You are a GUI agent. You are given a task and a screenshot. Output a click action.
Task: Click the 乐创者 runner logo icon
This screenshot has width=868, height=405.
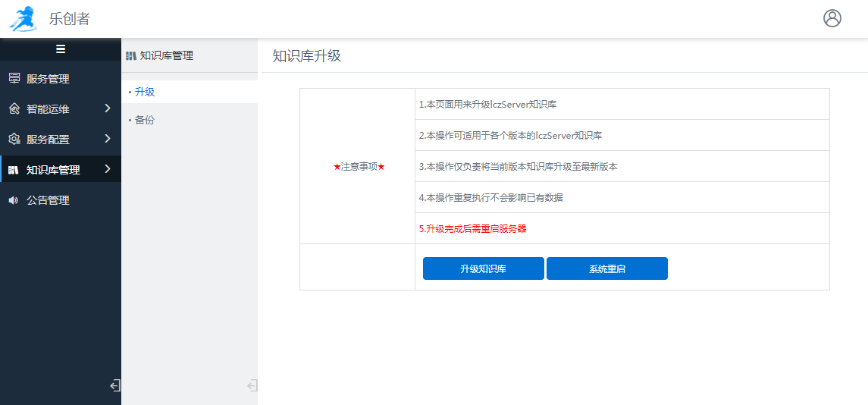(23, 19)
